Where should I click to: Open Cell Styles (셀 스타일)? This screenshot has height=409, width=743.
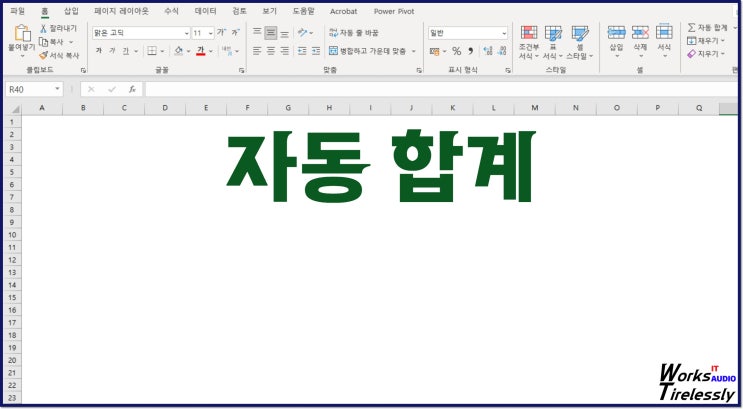tap(580, 42)
